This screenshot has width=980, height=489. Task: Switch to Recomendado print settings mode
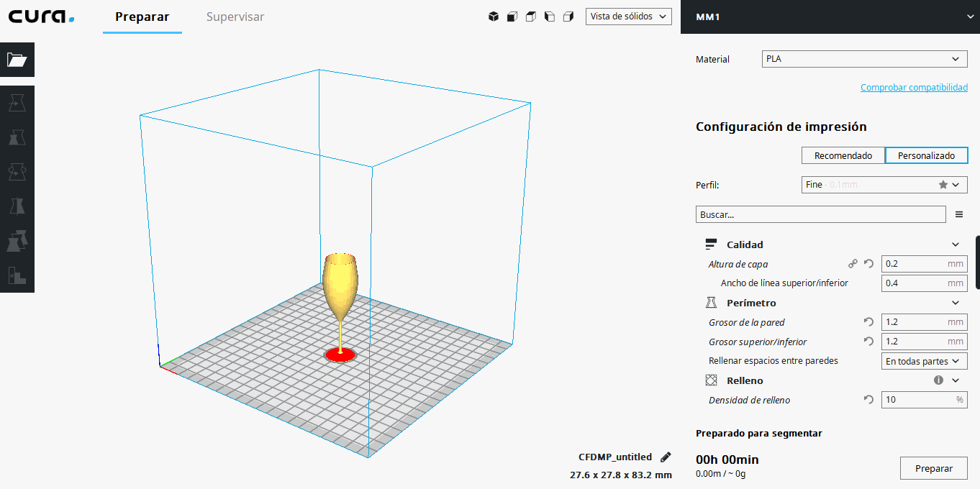click(x=843, y=155)
